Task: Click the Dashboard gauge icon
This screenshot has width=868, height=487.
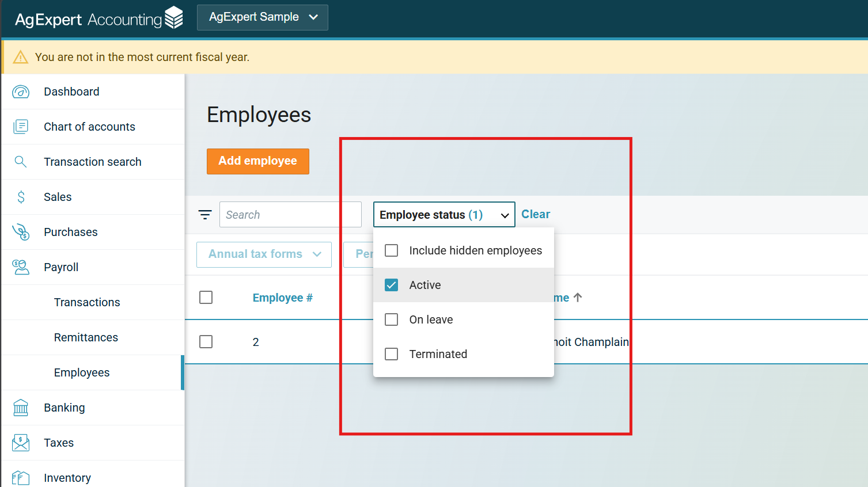Action: pos(21,92)
